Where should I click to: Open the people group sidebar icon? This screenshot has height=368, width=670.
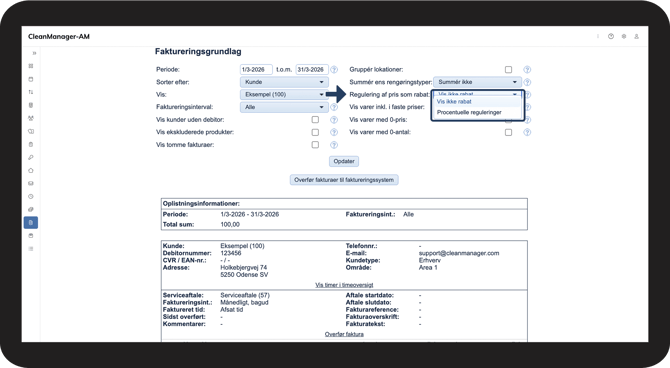point(31,118)
